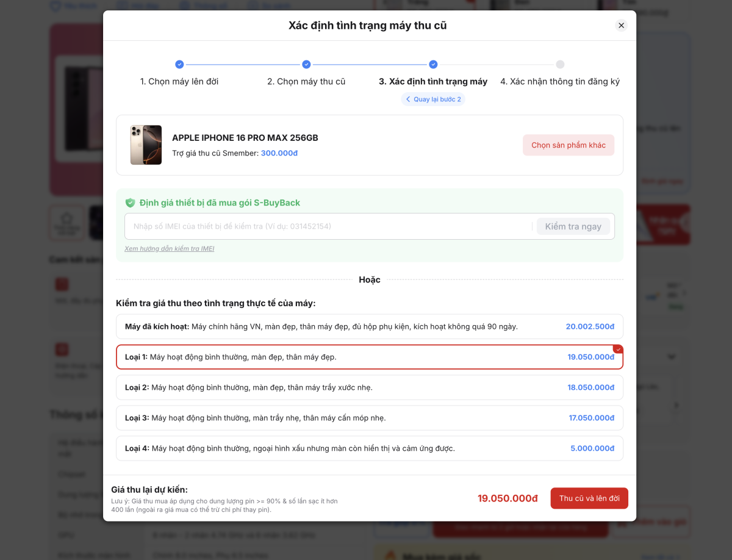732x560 pixels.
Task: Click step 2 Chọn máy thu cũ
Action: pos(306,81)
